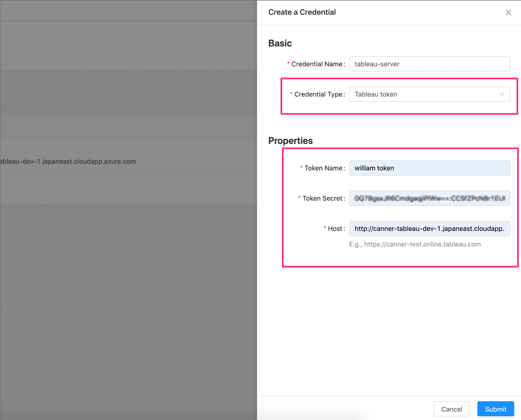This screenshot has height=420, width=521.
Task: Click the Cancel button
Action: tap(451, 409)
